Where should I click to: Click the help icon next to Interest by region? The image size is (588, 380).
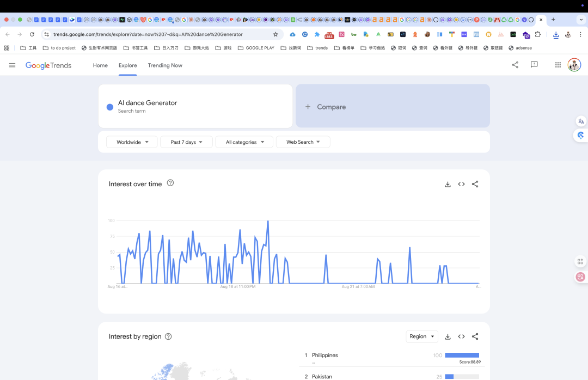coord(168,336)
